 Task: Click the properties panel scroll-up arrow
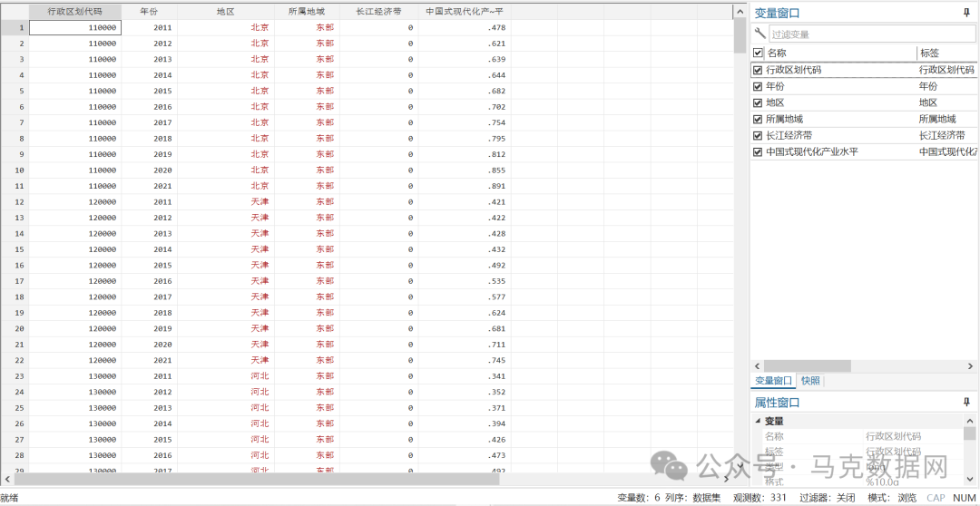pyautogui.click(x=969, y=421)
